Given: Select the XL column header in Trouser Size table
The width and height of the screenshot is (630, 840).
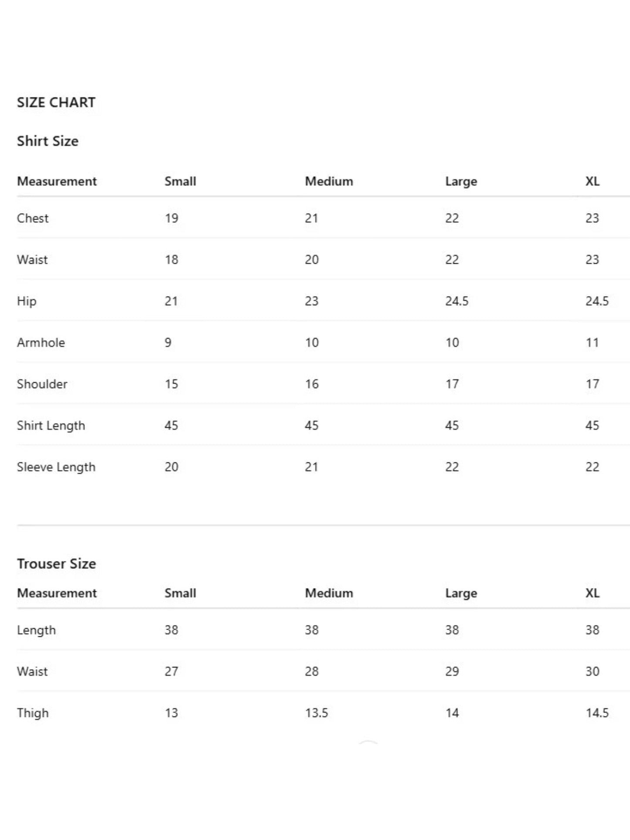Looking at the screenshot, I should pyautogui.click(x=592, y=593).
